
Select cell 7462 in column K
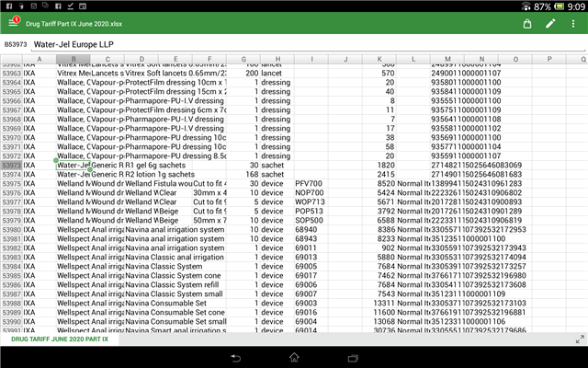[379, 276]
